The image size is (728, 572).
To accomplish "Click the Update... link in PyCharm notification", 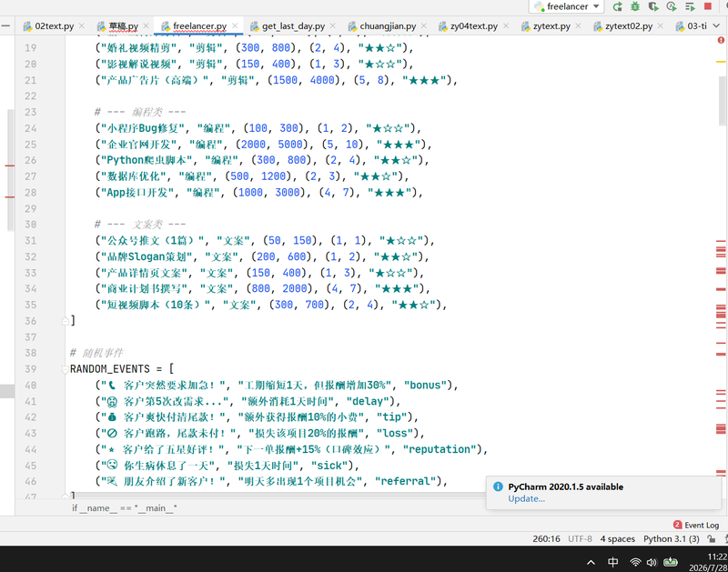I will (x=526, y=498).
